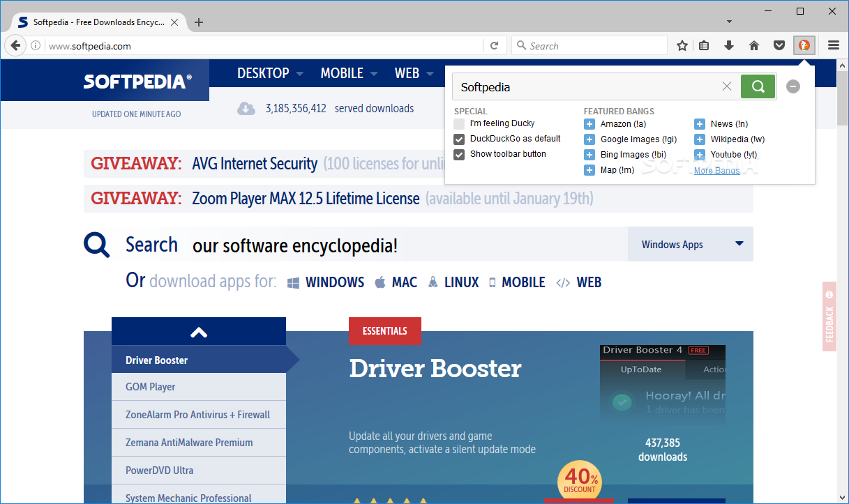
Task: Select PowerDVD Ultra in the list
Action: [199, 471]
